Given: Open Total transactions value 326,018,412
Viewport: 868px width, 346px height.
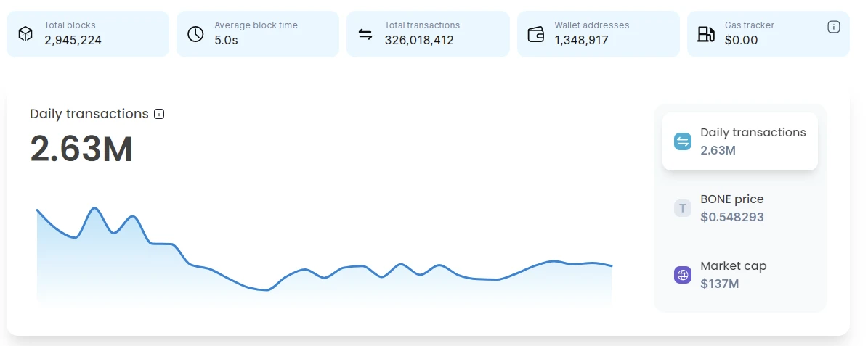Looking at the screenshot, I should (419, 40).
